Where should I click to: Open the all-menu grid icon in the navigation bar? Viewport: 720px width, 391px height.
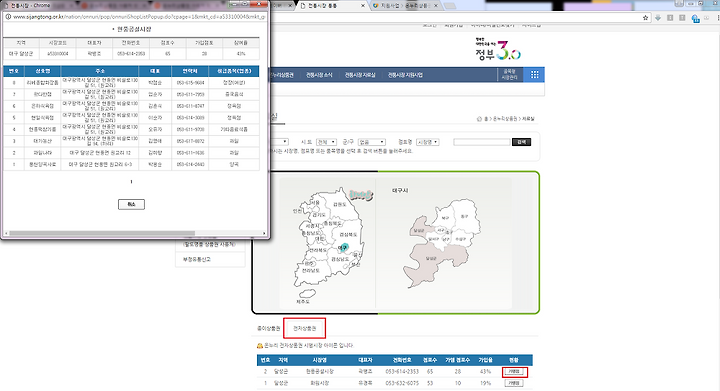(534, 74)
